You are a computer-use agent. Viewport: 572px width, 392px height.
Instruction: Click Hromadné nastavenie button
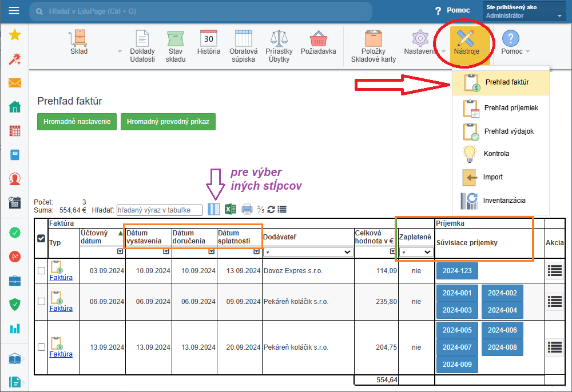77,122
